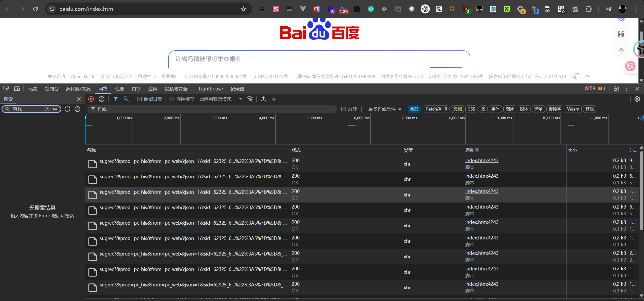This screenshot has height=301, width=644.
Task: Collapse the Baidu footer with the chevron up
Action: click(587, 76)
